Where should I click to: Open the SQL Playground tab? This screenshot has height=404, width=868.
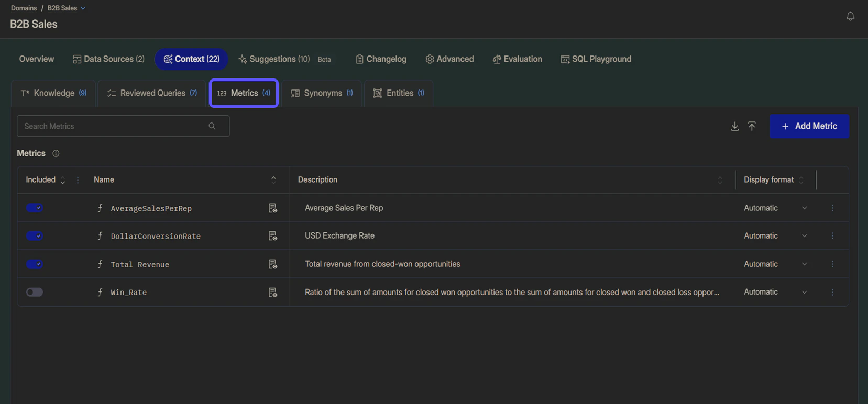click(x=596, y=59)
